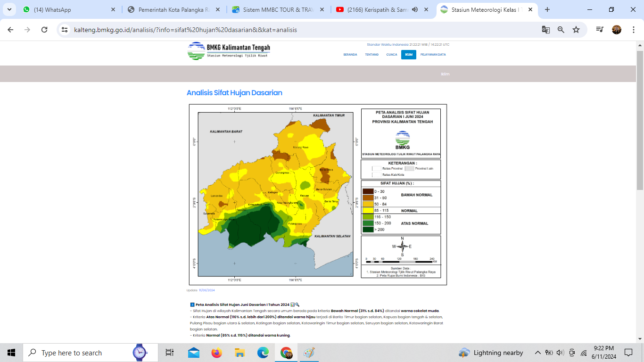Open the Paint app on taskbar

click(x=309, y=353)
